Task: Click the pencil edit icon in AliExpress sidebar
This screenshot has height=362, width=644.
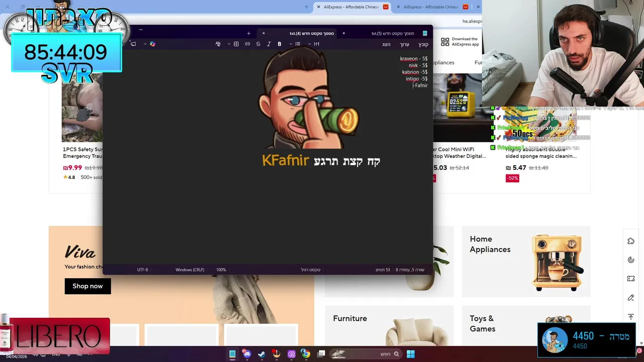Action: [x=631, y=298]
